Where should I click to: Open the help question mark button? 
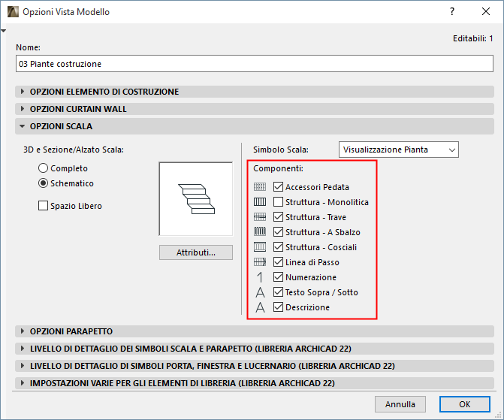[452, 12]
